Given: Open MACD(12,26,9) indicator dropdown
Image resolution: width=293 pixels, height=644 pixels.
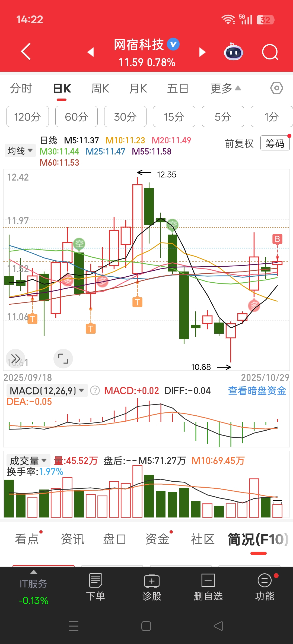Looking at the screenshot, I should (47, 391).
